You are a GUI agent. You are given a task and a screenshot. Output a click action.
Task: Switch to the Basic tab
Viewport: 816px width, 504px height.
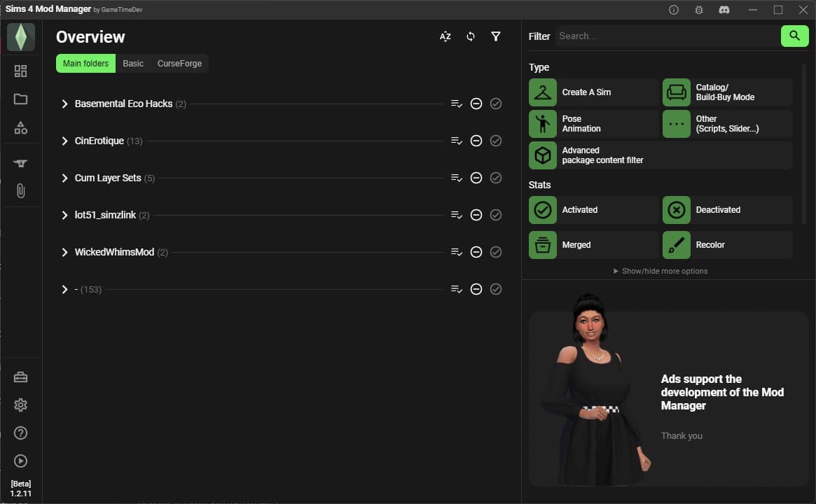click(x=133, y=64)
